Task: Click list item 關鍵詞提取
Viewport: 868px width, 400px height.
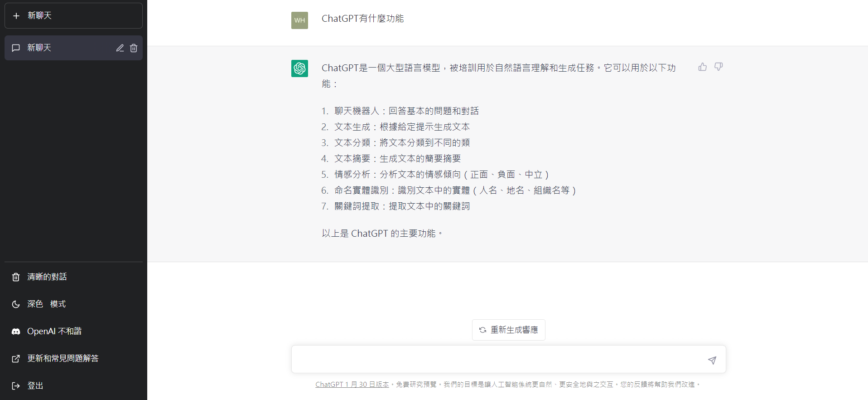Action: (402, 206)
